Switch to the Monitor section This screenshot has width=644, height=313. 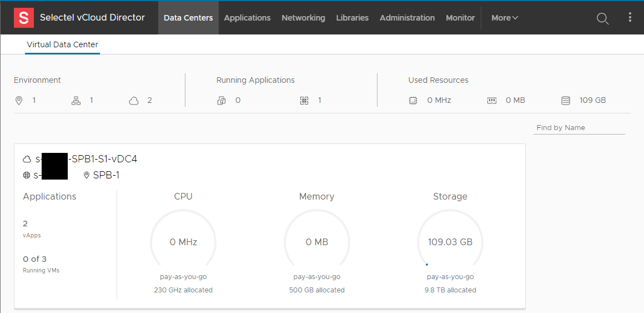click(x=460, y=18)
